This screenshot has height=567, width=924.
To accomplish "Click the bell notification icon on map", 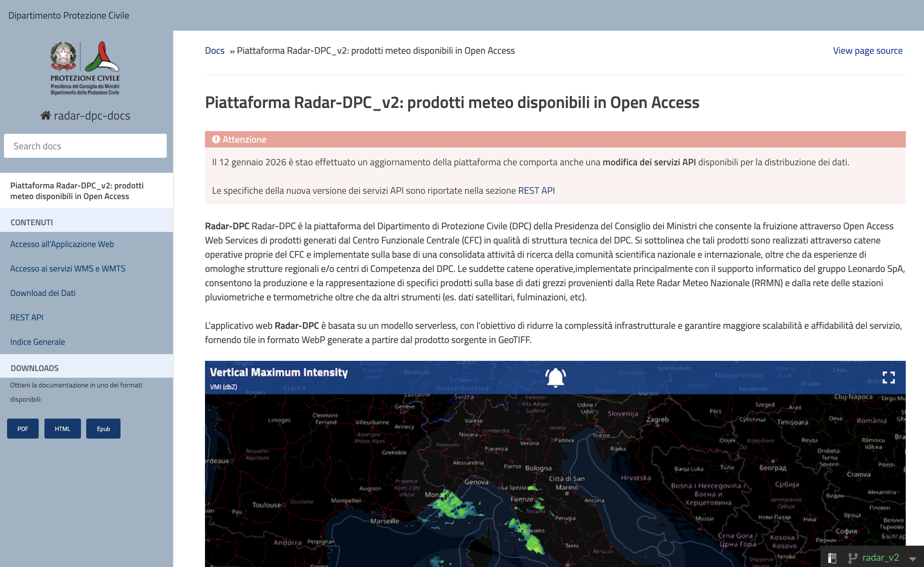I will 555,378.
